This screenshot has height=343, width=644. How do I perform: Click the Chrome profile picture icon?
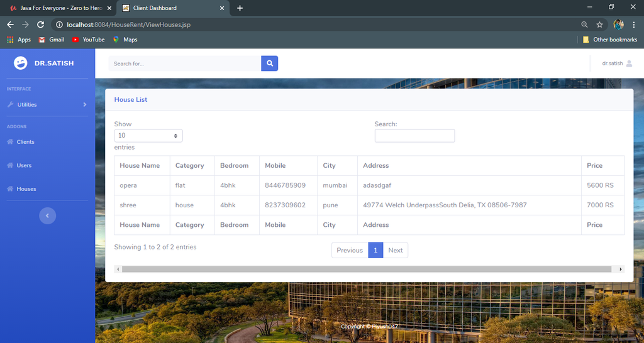click(619, 24)
